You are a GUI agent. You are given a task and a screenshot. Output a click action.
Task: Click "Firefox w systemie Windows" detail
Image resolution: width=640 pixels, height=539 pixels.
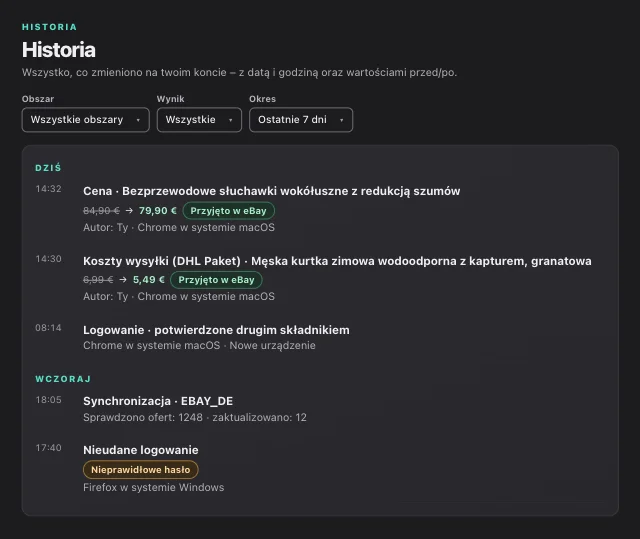tap(153, 487)
